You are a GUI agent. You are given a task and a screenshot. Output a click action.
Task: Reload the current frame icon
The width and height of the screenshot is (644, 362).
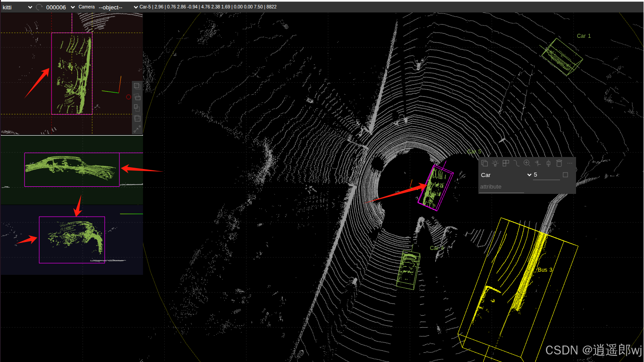coord(39,7)
